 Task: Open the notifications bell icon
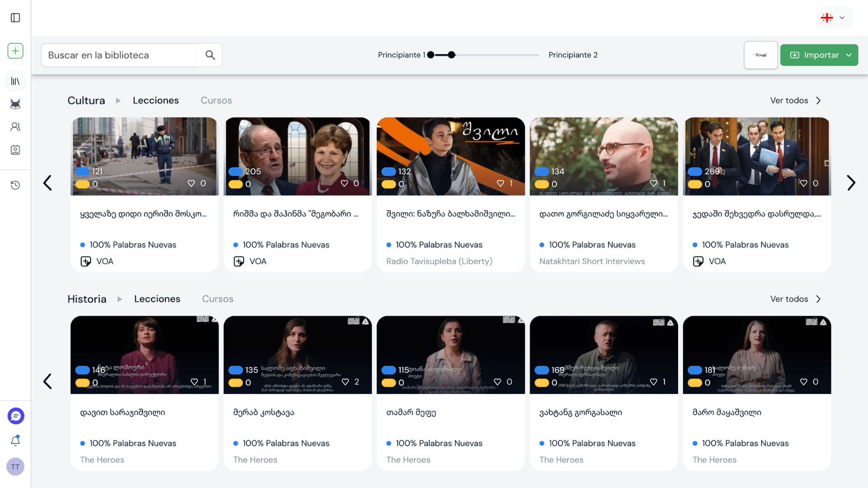[x=15, y=440]
